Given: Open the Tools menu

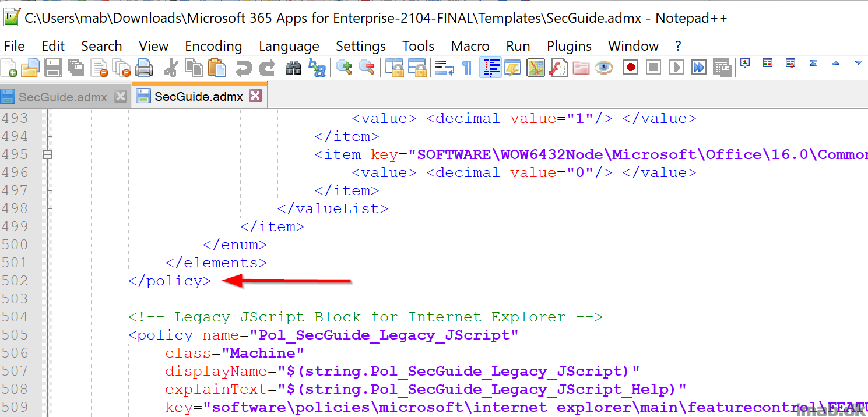Looking at the screenshot, I should click(x=418, y=46).
